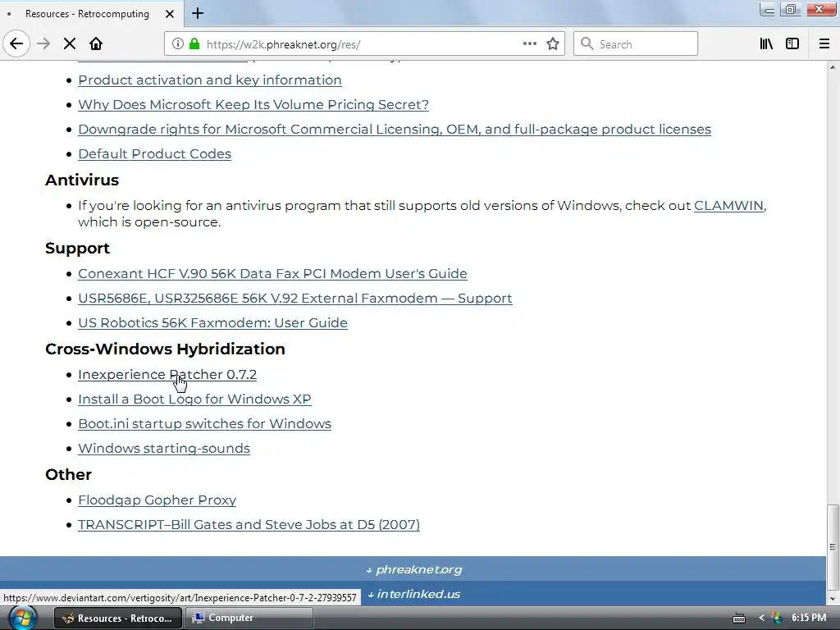
Task: Open US Robotics 56K Faxmodem User Guide
Action: pos(212,323)
